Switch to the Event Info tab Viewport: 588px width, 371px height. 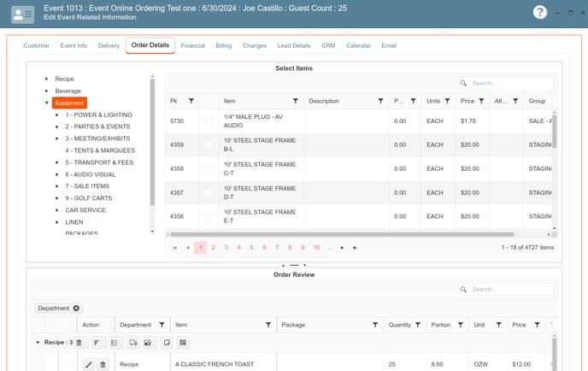(73, 46)
